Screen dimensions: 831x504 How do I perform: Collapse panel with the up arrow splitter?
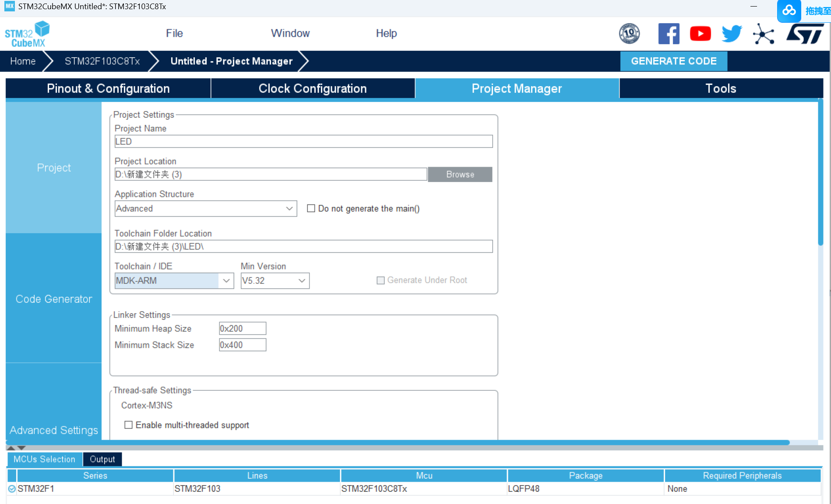(11, 448)
